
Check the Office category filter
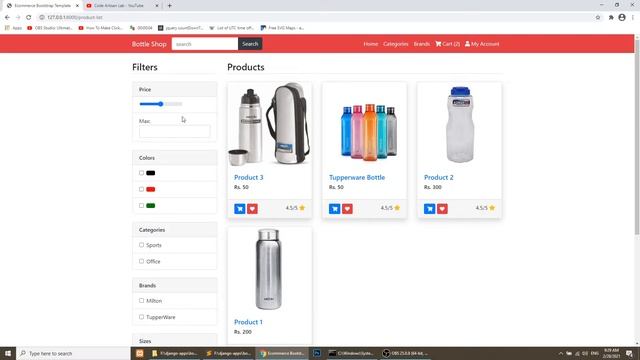[x=141, y=261]
